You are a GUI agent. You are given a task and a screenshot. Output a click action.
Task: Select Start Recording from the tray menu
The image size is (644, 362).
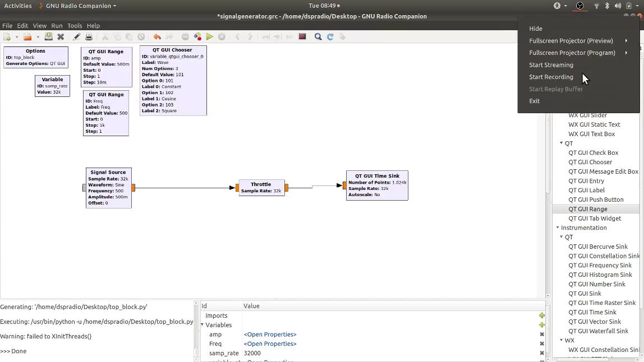551,77
